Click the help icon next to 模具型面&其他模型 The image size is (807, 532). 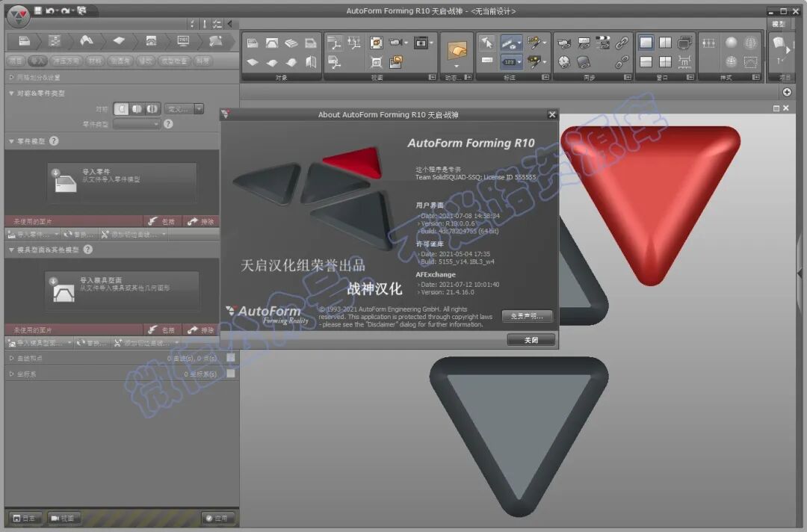click(x=88, y=249)
